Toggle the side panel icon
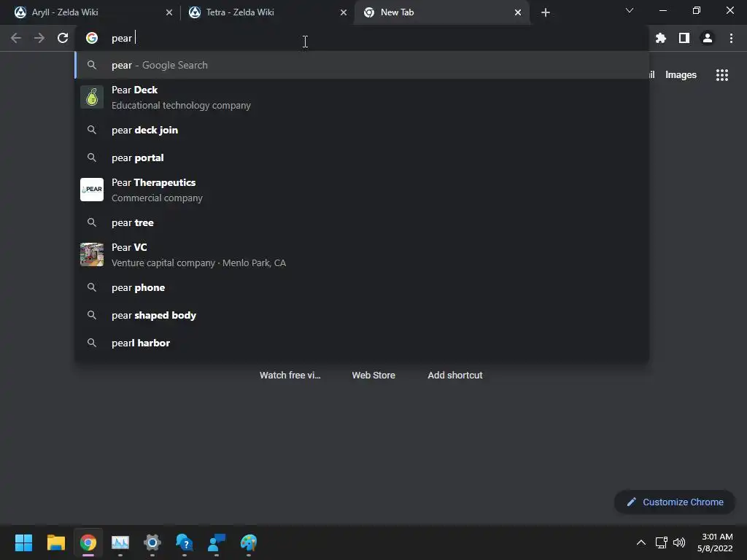Viewport: 747px width, 560px height. click(x=684, y=38)
